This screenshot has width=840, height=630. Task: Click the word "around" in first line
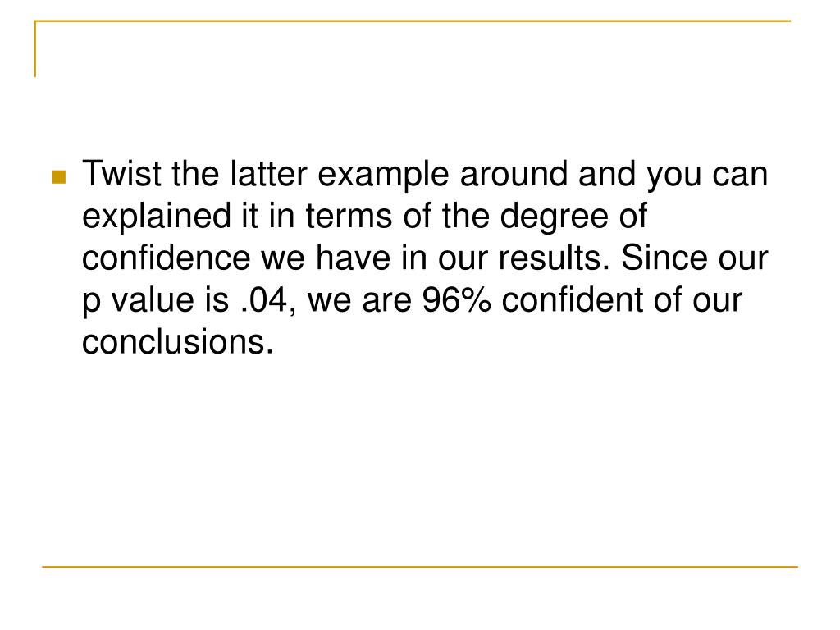point(514,174)
